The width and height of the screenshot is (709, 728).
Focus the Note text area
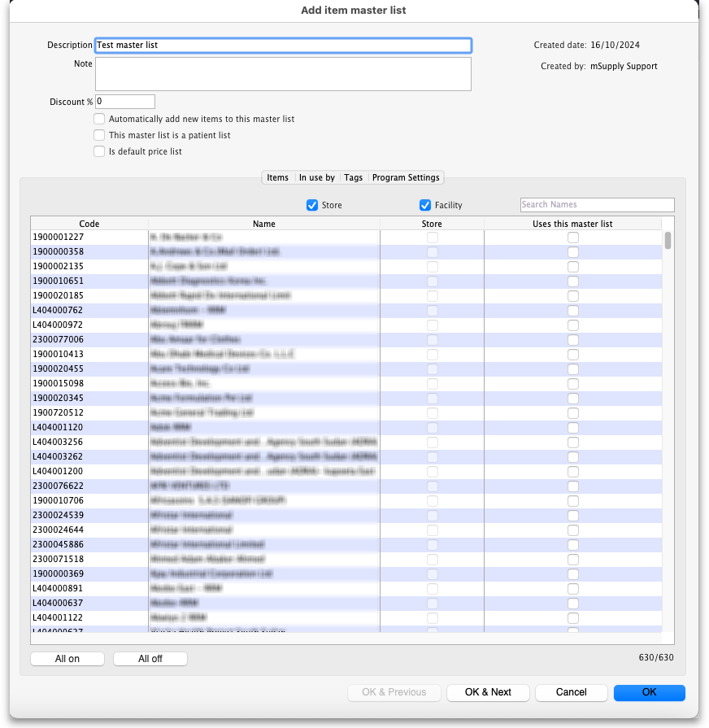(x=283, y=73)
